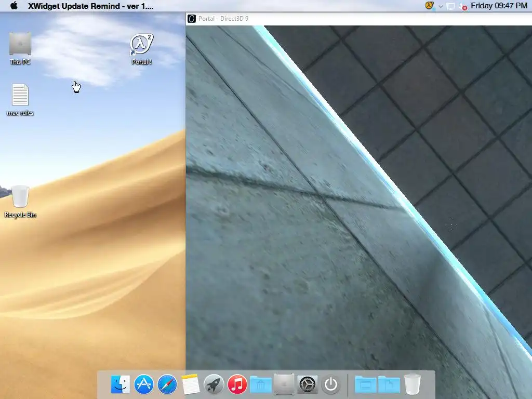The width and height of the screenshot is (532, 399).
Task: Expand hidden tray icons chevron
Action: point(441,6)
